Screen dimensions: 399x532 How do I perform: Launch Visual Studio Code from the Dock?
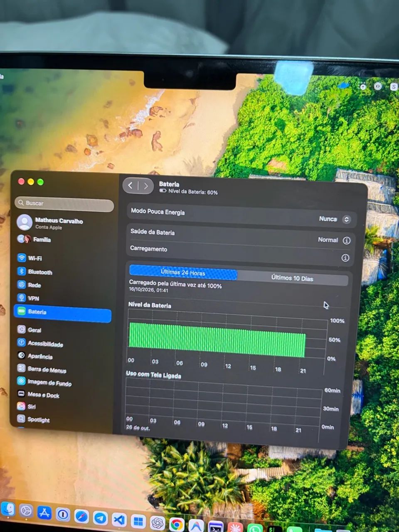(119, 520)
